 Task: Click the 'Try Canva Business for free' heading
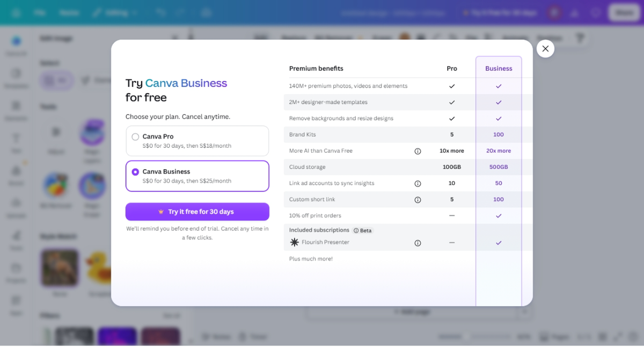point(176,90)
